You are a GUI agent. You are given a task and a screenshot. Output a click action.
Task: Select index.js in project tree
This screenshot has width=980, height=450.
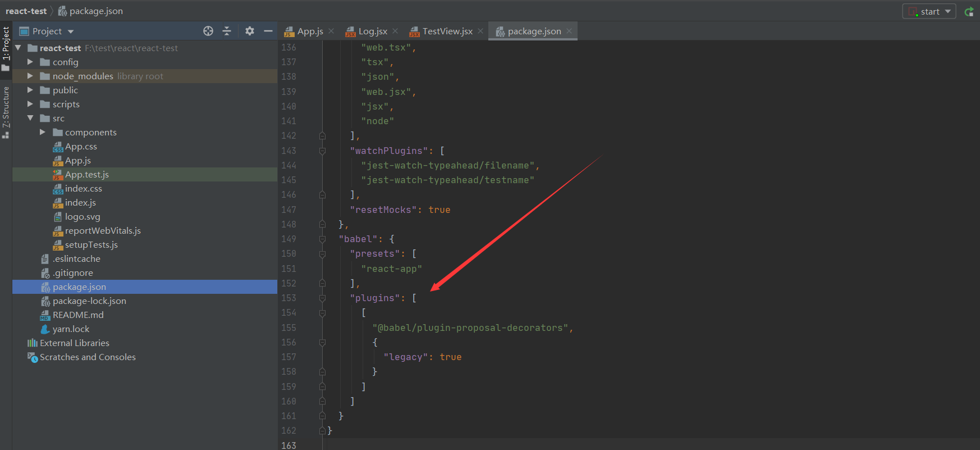tap(80, 202)
